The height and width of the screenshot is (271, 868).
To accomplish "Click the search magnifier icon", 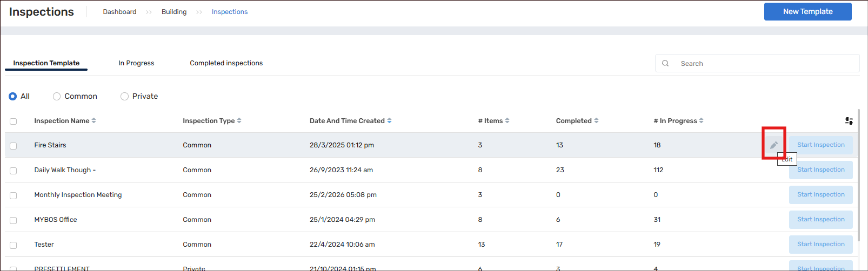I will tap(665, 63).
